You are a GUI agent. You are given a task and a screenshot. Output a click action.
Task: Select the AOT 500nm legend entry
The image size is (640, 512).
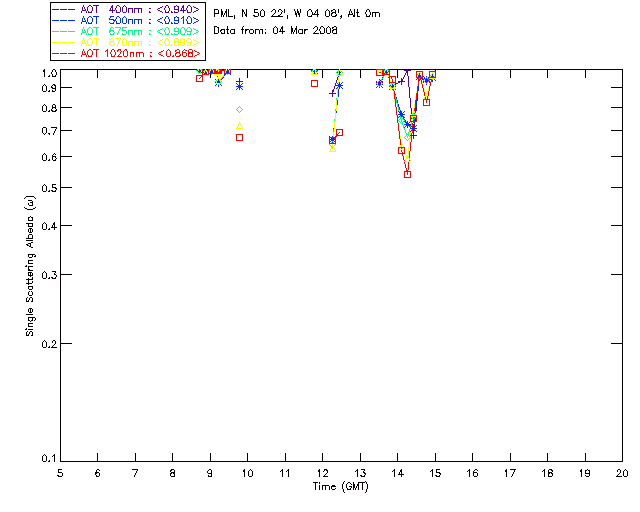(126, 20)
